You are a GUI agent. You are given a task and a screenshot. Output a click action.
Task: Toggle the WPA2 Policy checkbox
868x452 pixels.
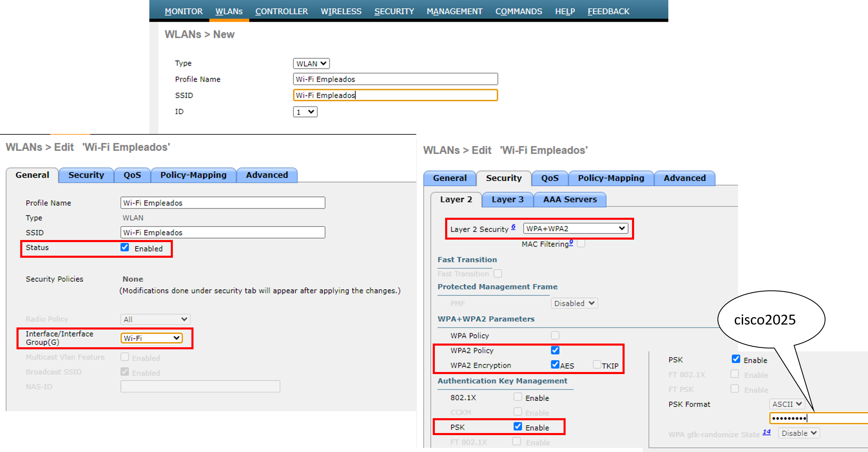[x=555, y=350]
